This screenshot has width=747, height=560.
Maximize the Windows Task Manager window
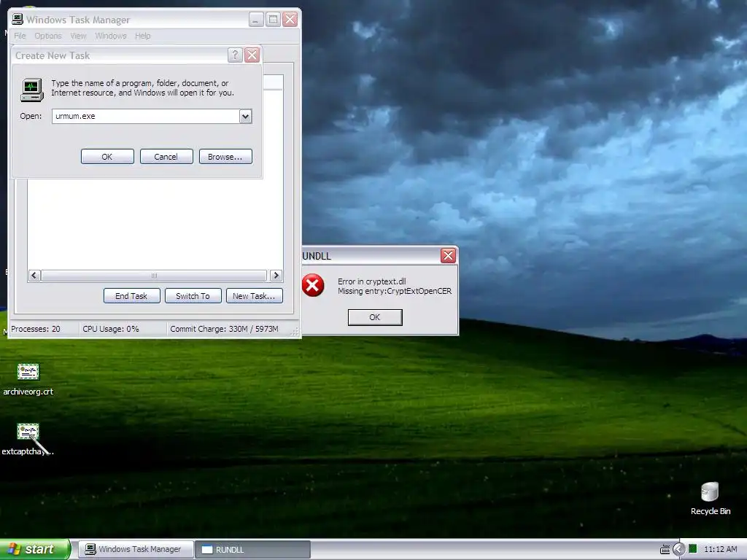coord(273,20)
